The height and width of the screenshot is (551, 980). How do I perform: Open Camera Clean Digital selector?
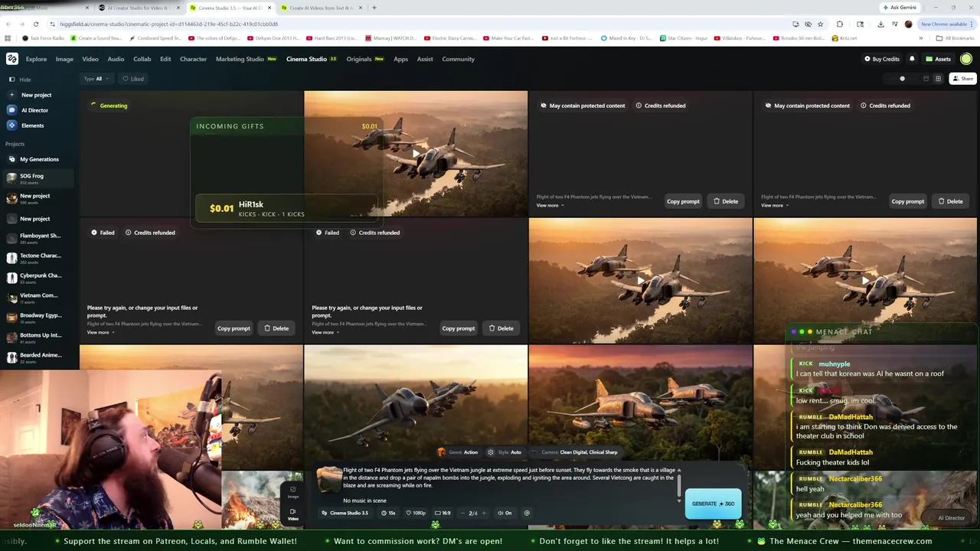pyautogui.click(x=574, y=452)
